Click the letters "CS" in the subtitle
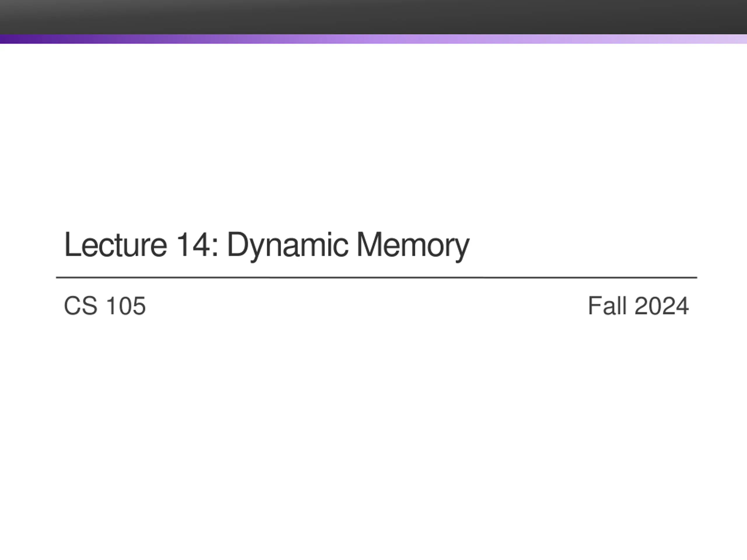The height and width of the screenshot is (560, 747). 80,306
